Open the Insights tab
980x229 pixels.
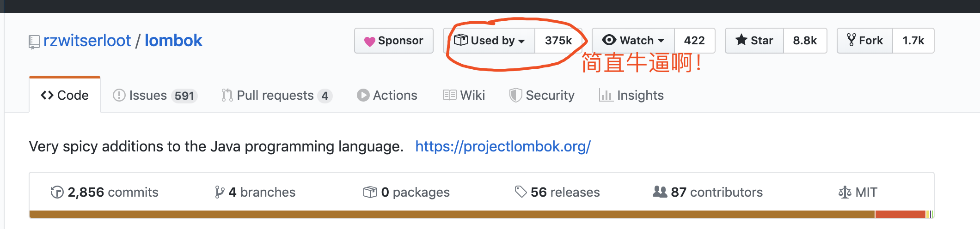631,95
